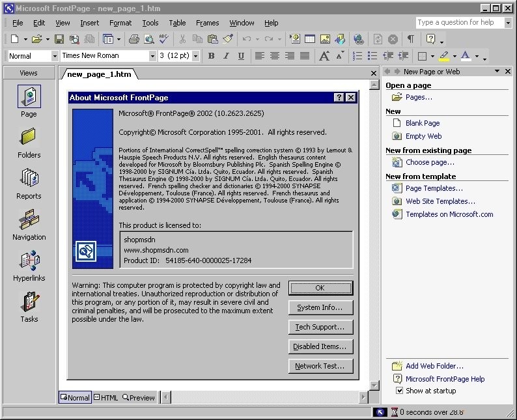Screen dimensions: 517x420
Task: Click the Print toolbar icon
Action: (133, 39)
